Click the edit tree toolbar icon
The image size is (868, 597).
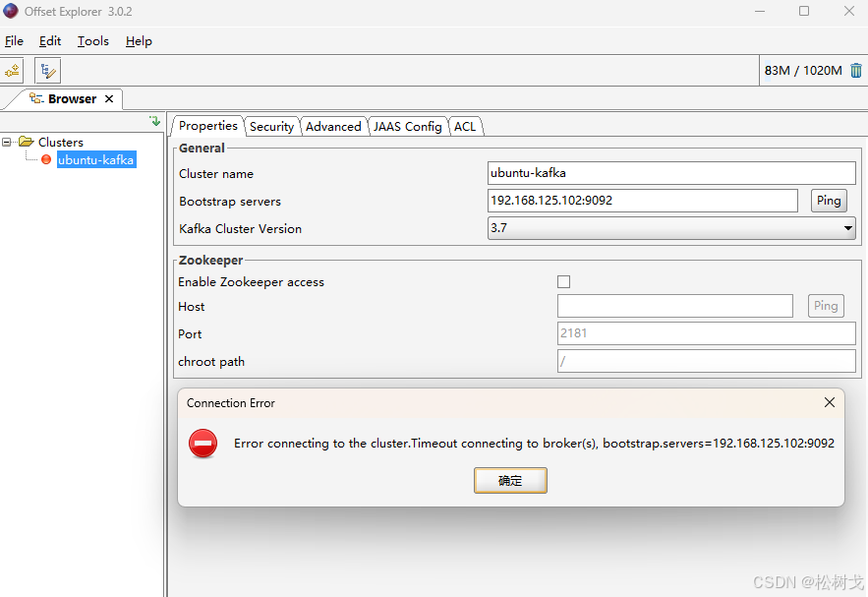click(47, 71)
